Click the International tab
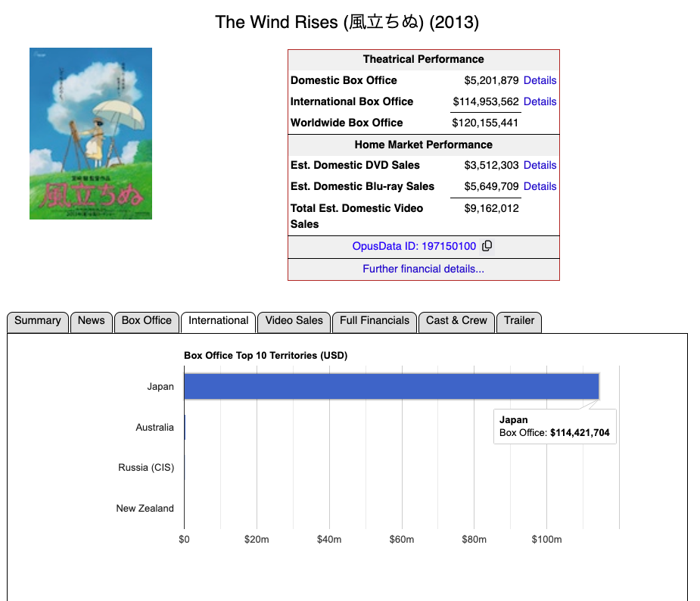This screenshot has width=700, height=601. coord(218,321)
